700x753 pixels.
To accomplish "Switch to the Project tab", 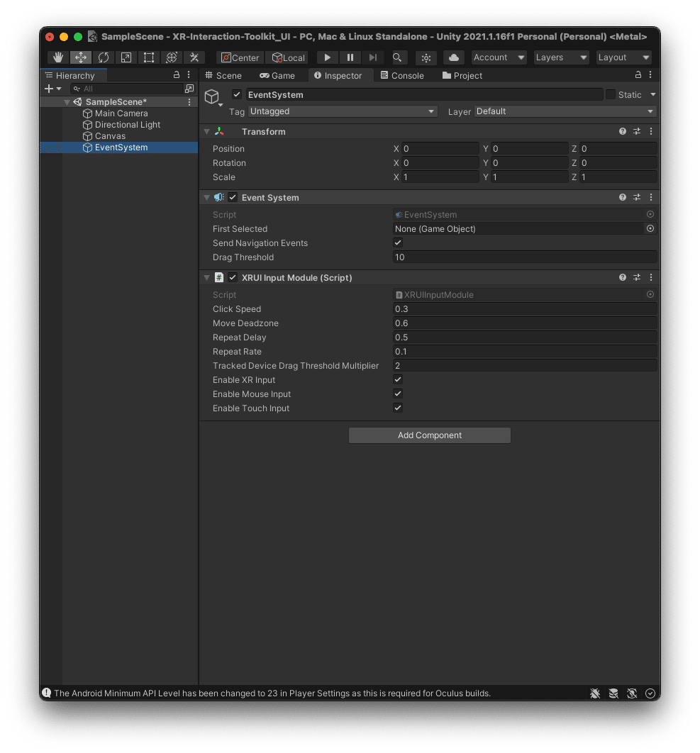I will pos(462,75).
